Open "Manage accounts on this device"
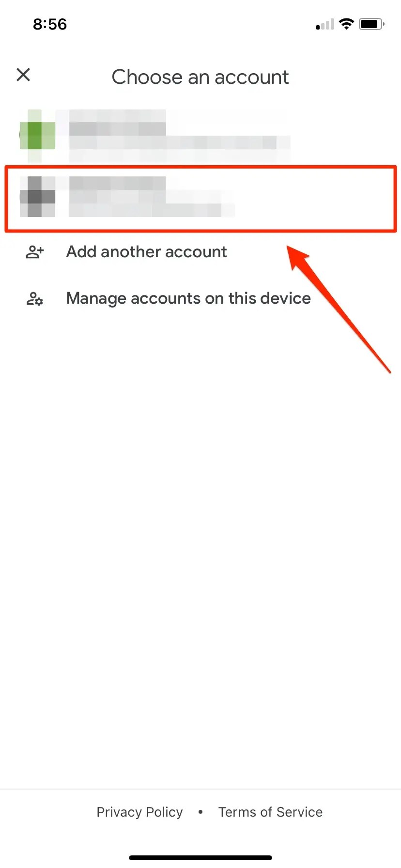401x868 pixels. [x=188, y=298]
